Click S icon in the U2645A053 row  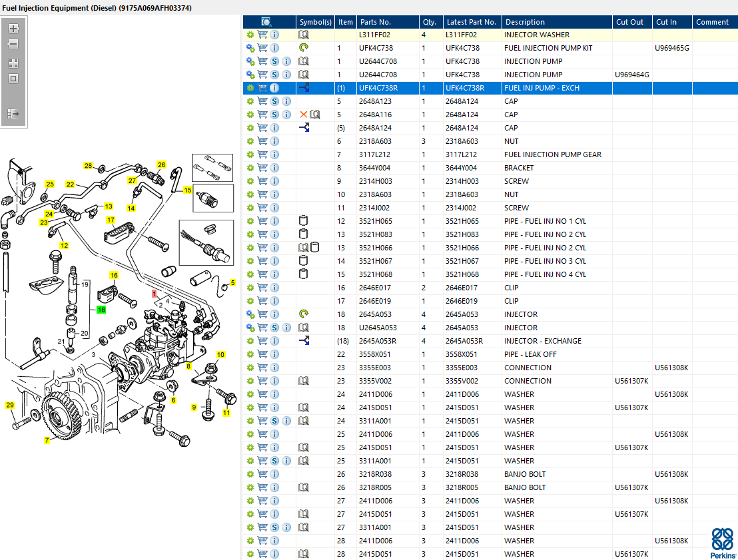275,328
